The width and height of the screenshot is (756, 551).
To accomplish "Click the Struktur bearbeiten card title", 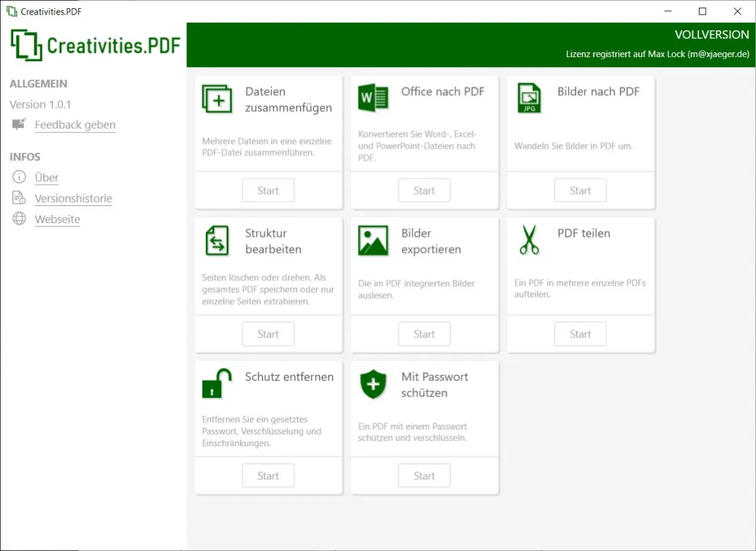I will pos(273,241).
